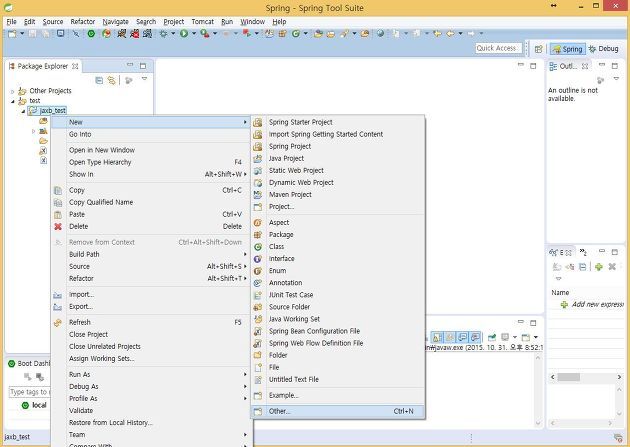Viewport: 630px width, 447px height.
Task: Click the Run green play toolbar button
Action: click(184, 34)
